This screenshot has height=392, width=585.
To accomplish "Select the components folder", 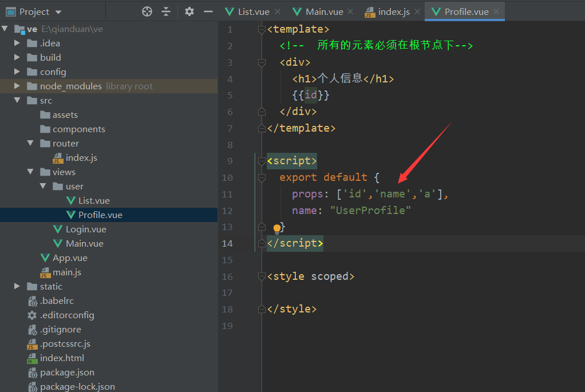I will click(x=79, y=129).
